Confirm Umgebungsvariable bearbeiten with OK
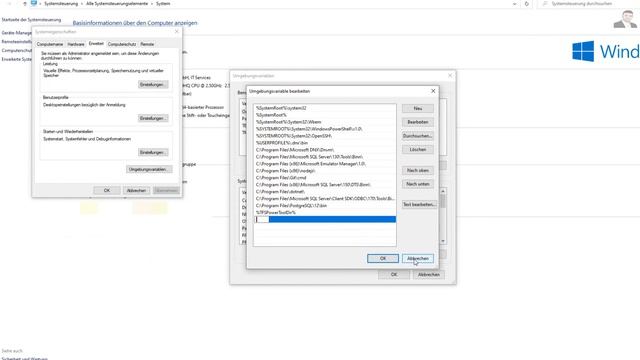The width and height of the screenshot is (640, 360). point(383,258)
